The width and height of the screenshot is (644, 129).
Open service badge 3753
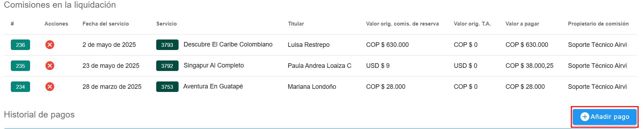(167, 87)
